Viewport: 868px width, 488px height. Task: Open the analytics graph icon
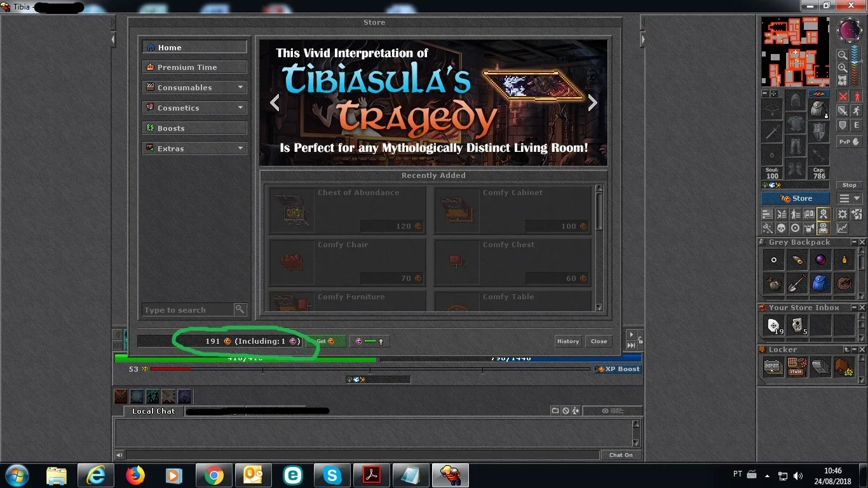(x=843, y=228)
